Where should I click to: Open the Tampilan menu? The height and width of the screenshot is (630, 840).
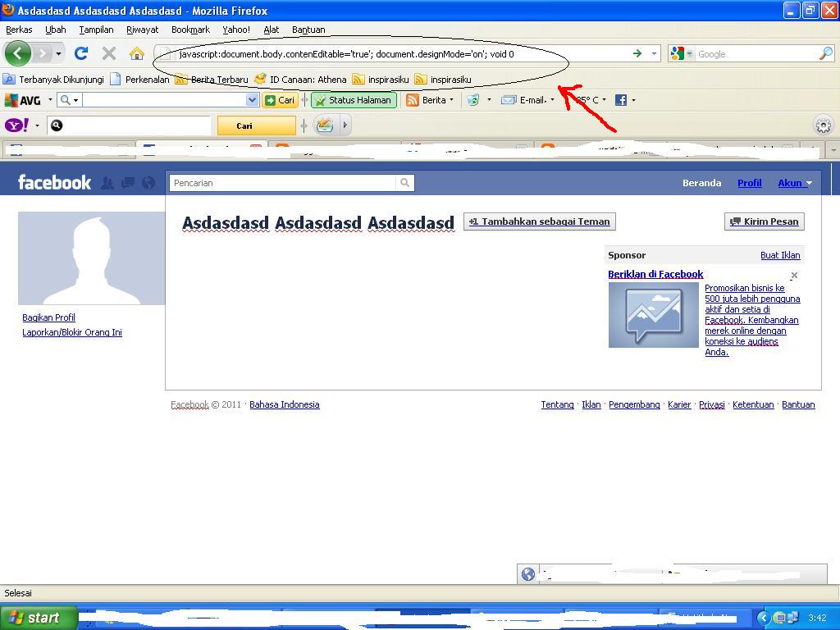[x=97, y=30]
